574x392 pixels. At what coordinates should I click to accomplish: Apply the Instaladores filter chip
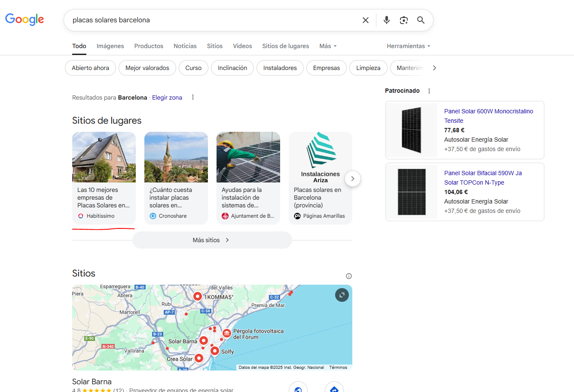(280, 68)
